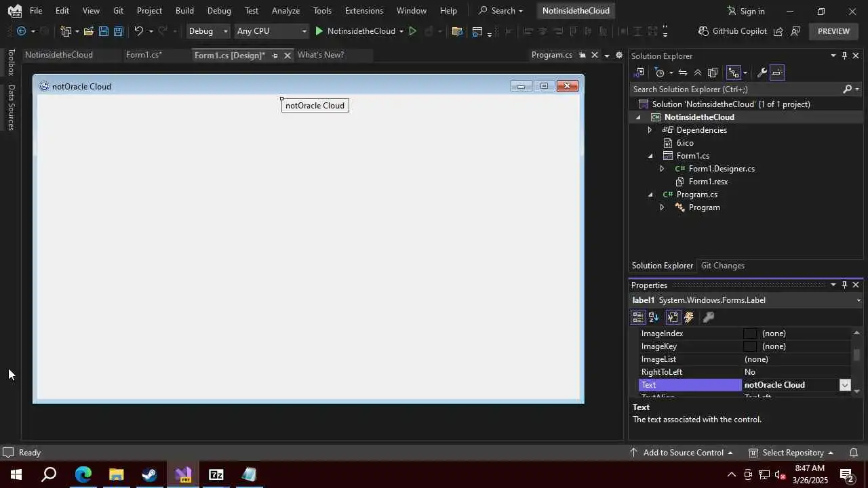This screenshot has height=488, width=868.
Task: Open the Build menu
Action: click(x=184, y=11)
